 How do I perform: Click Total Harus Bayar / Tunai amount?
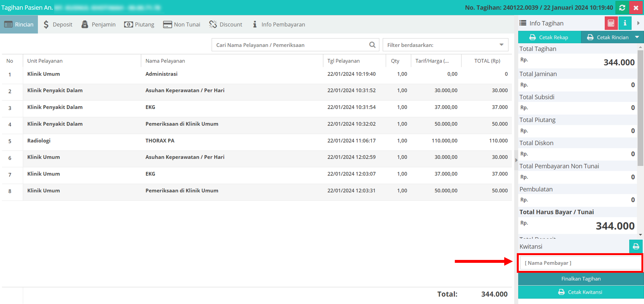click(x=615, y=226)
